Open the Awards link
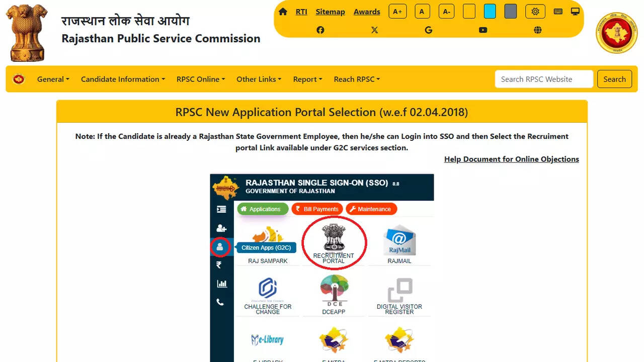Viewport: 644px width, 362px height. [367, 12]
